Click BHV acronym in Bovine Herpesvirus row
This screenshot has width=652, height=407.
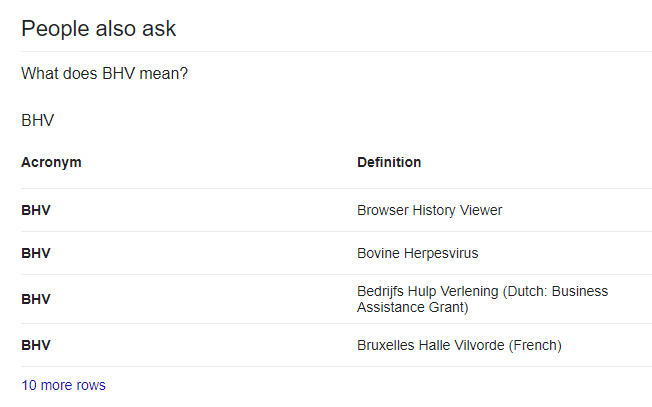pos(36,253)
